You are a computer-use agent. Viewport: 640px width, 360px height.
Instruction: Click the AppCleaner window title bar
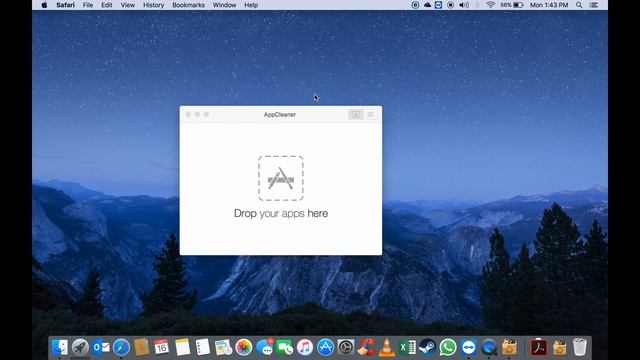280,115
